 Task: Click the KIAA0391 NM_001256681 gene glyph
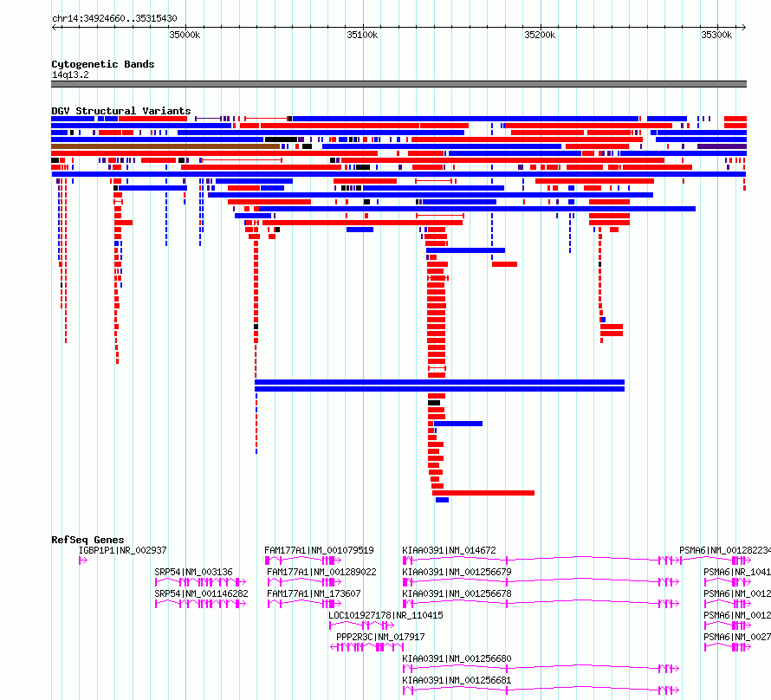[541, 690]
